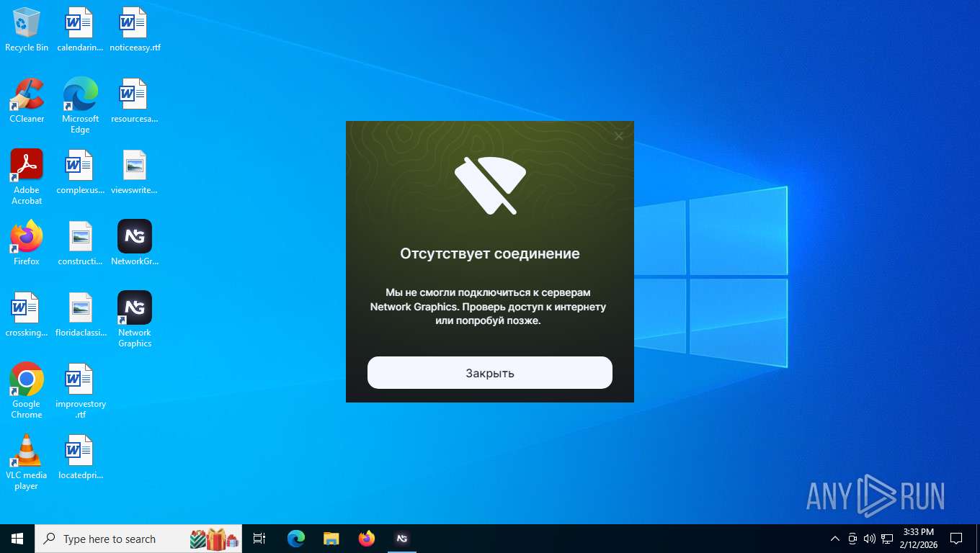This screenshot has width=980, height=553.
Task: Select the resourcesa... Word document icon
Action: pos(135,101)
